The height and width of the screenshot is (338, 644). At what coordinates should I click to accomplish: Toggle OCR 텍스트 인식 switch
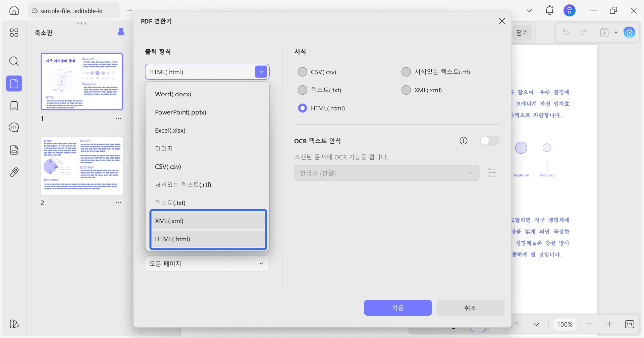click(x=489, y=141)
